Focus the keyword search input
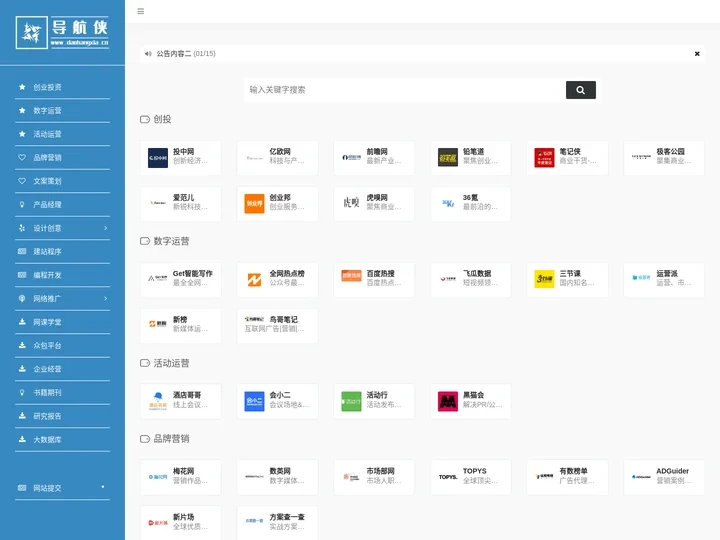Screen dimensions: 720x540 coord(405,90)
